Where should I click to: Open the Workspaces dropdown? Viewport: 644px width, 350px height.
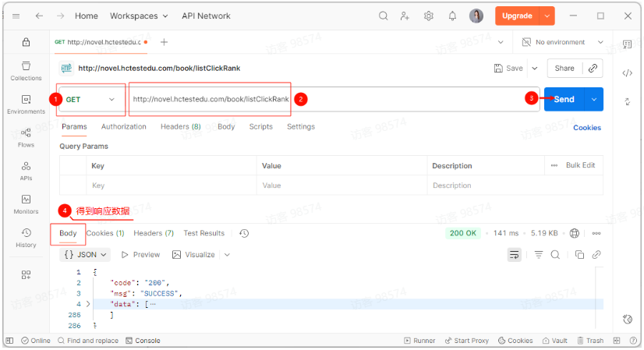tap(139, 16)
